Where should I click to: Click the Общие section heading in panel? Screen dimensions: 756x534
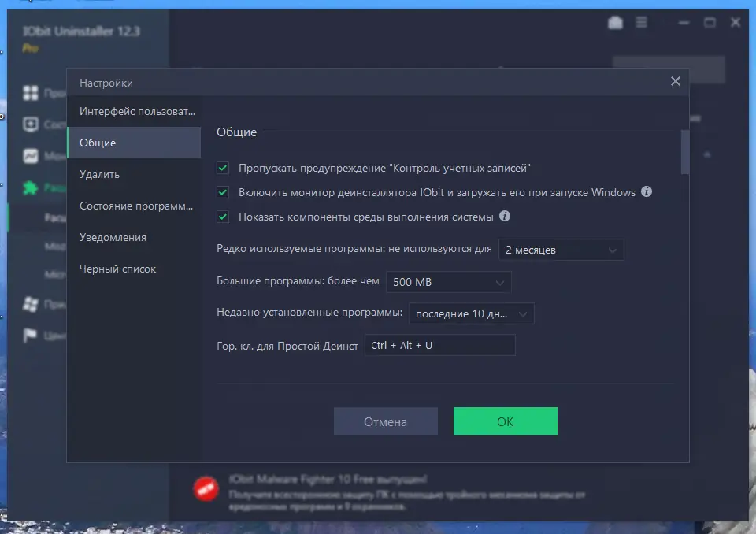pos(237,132)
